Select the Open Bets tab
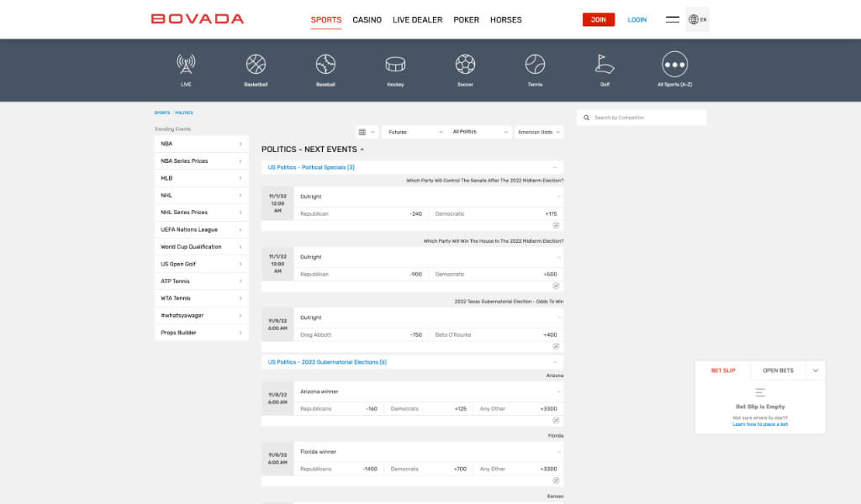861x504 pixels. pos(778,370)
